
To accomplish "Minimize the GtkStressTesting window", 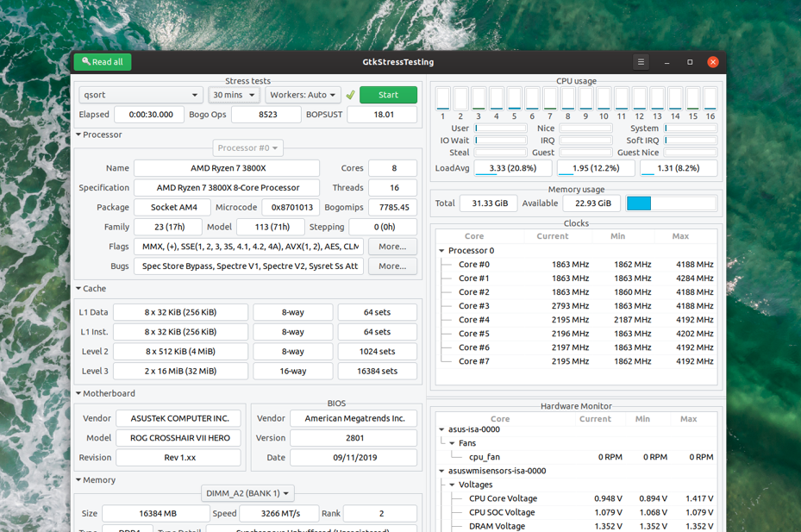I will pos(666,62).
